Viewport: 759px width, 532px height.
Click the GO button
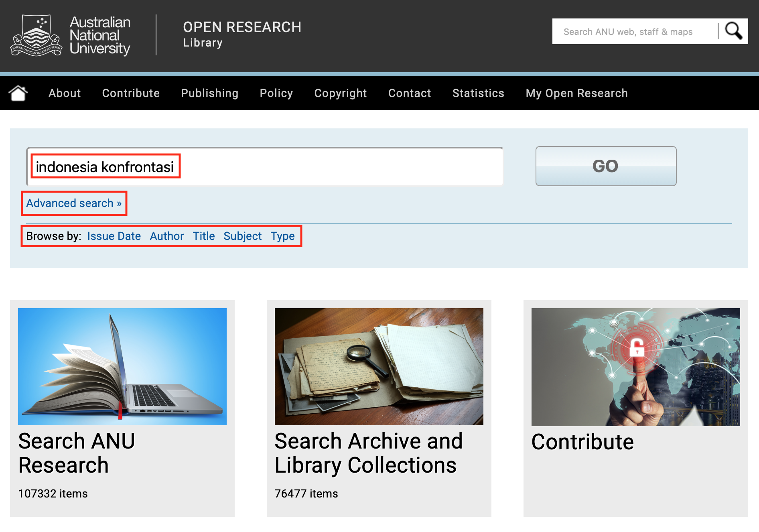coord(606,166)
